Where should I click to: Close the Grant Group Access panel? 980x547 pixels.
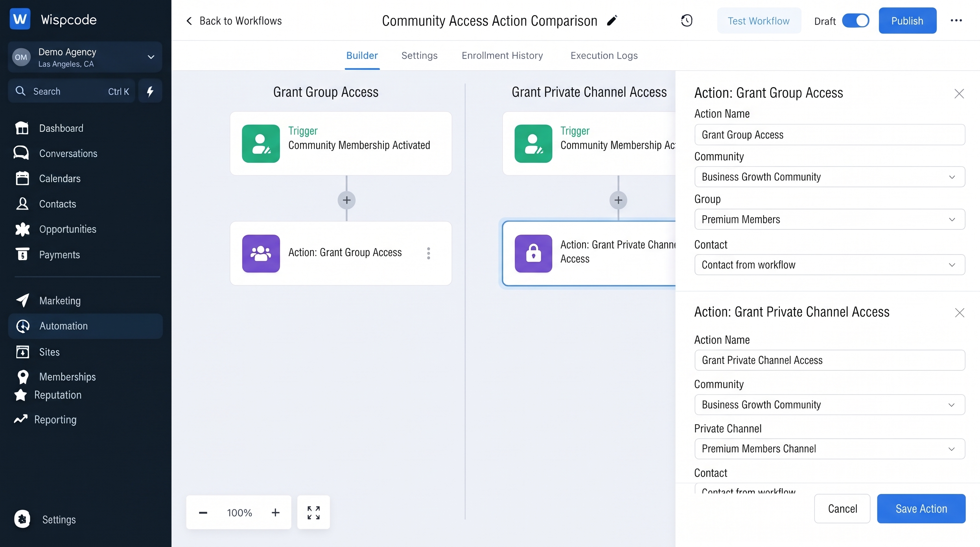pos(959,94)
